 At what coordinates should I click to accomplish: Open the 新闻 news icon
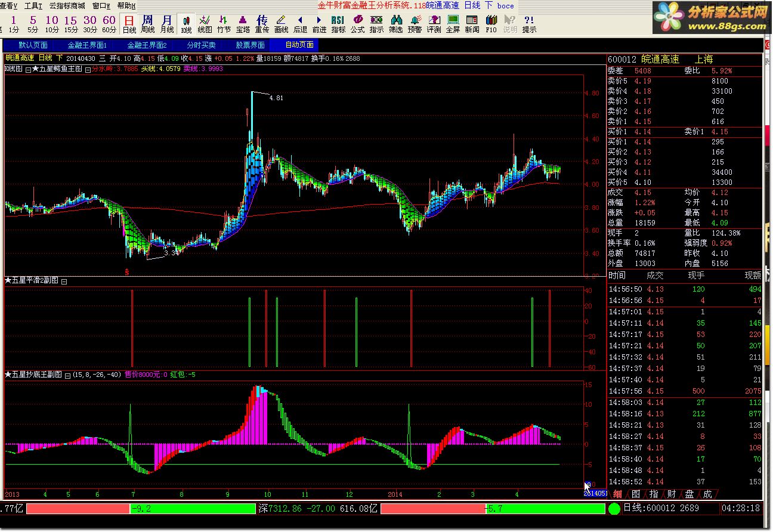[472, 24]
